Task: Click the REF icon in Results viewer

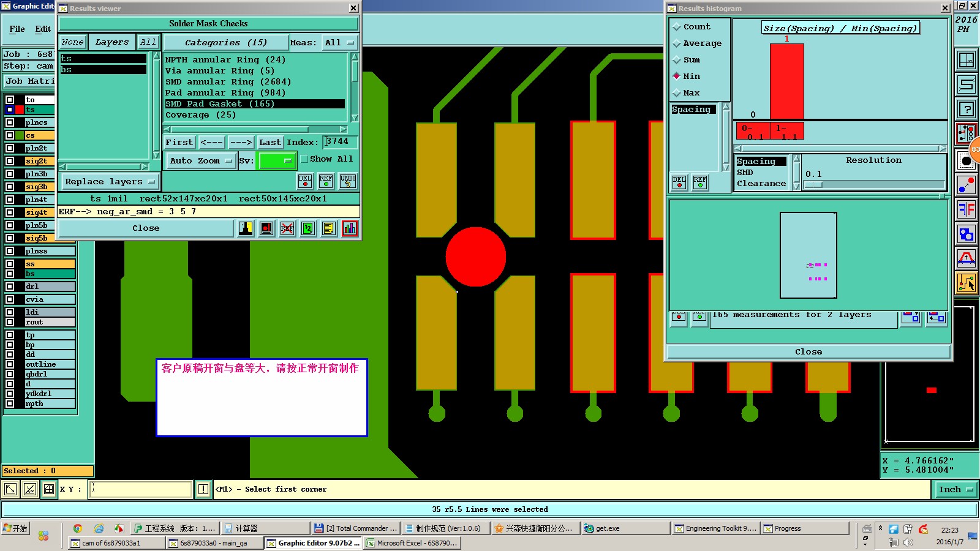Action: (x=326, y=181)
